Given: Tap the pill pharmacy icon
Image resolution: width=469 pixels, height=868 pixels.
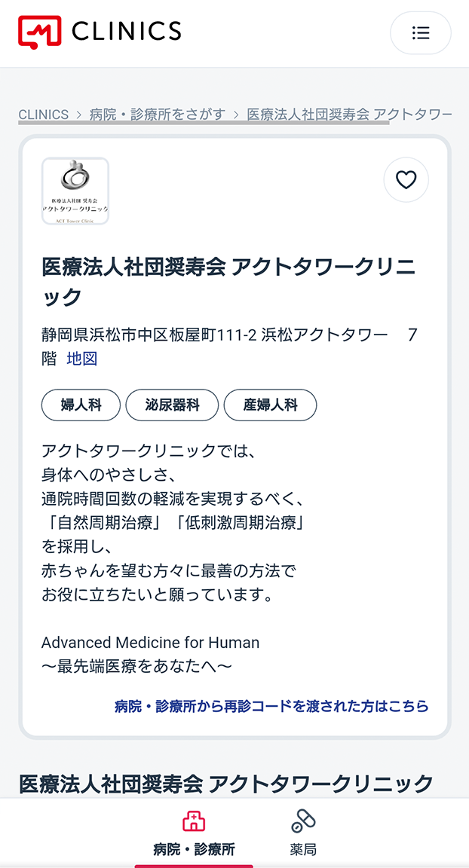Looking at the screenshot, I should tap(303, 821).
